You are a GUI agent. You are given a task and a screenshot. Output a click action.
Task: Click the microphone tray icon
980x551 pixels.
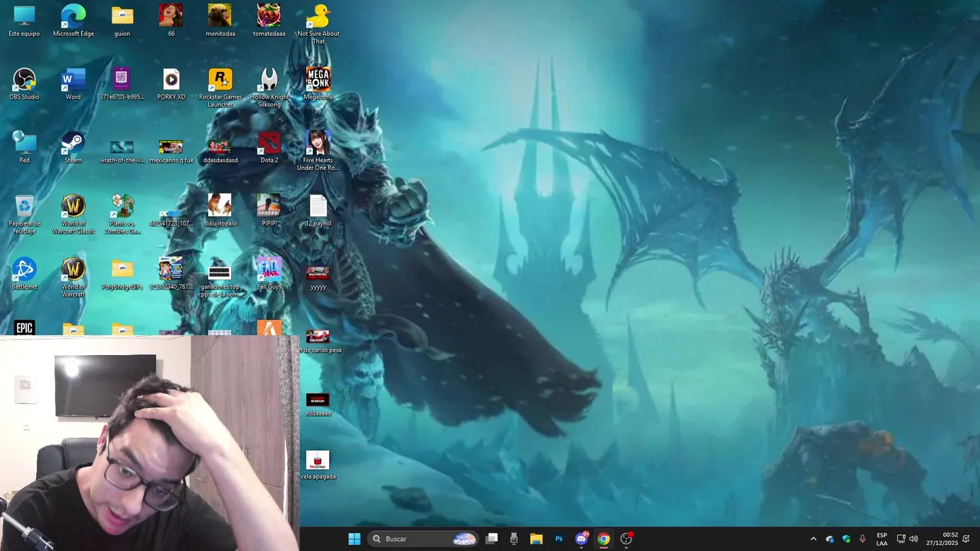click(x=863, y=539)
